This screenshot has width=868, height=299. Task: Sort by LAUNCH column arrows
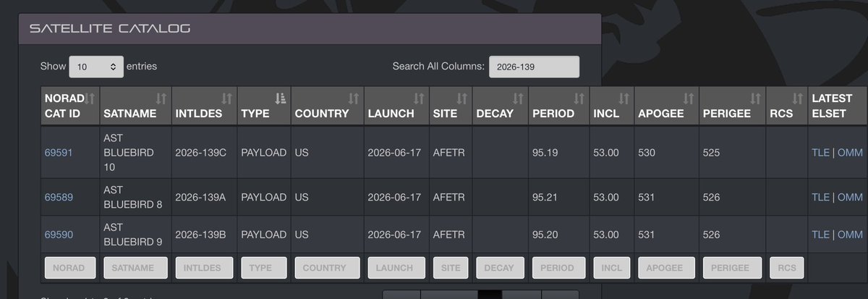click(419, 98)
